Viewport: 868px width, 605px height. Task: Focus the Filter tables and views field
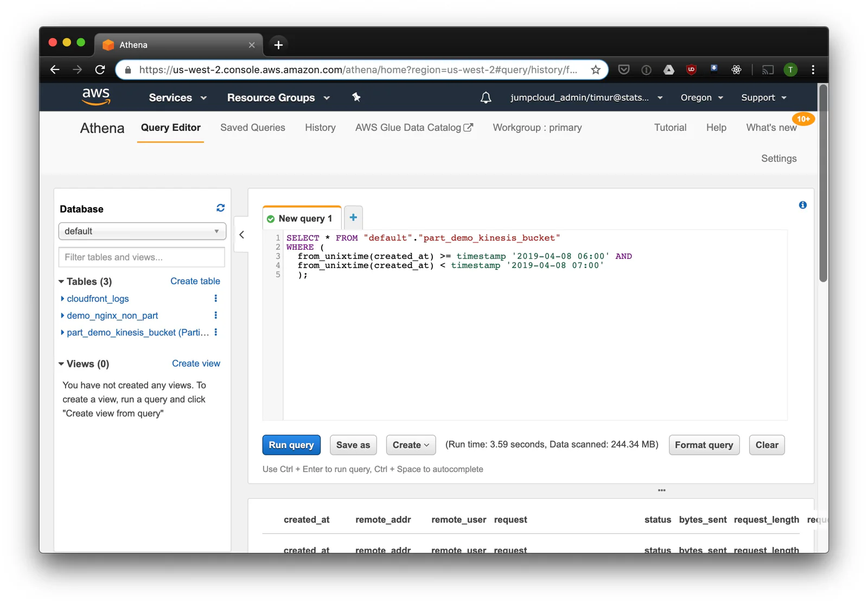[x=142, y=257]
